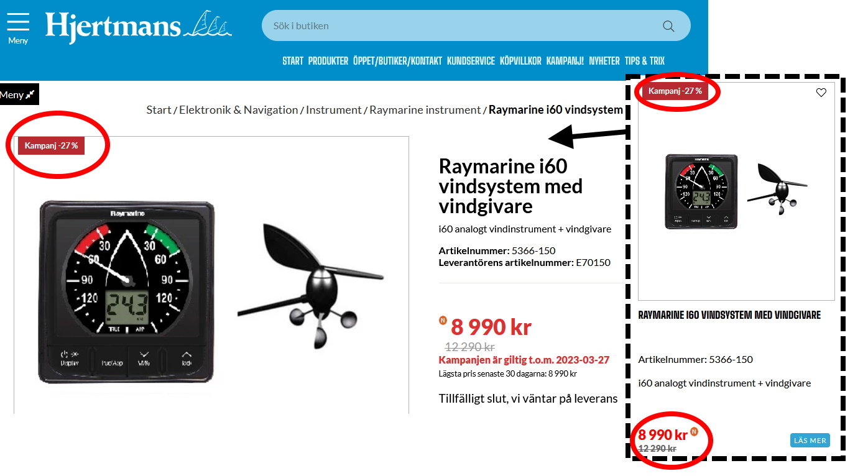Open the PRODUKTER menu item
Screen dimensions: 868x476
[x=328, y=61]
